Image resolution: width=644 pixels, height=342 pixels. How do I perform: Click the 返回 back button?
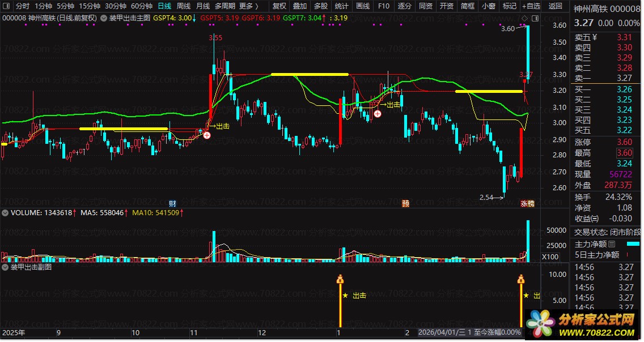556,6
